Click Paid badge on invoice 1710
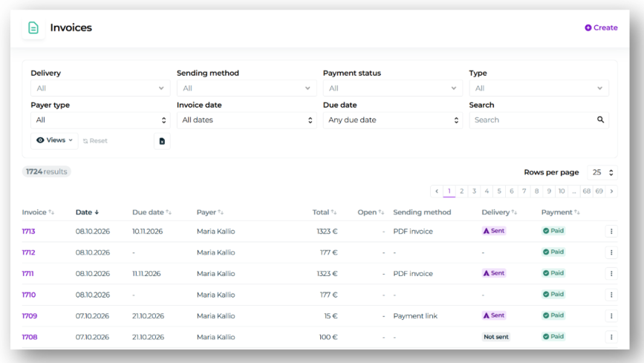 tap(553, 294)
